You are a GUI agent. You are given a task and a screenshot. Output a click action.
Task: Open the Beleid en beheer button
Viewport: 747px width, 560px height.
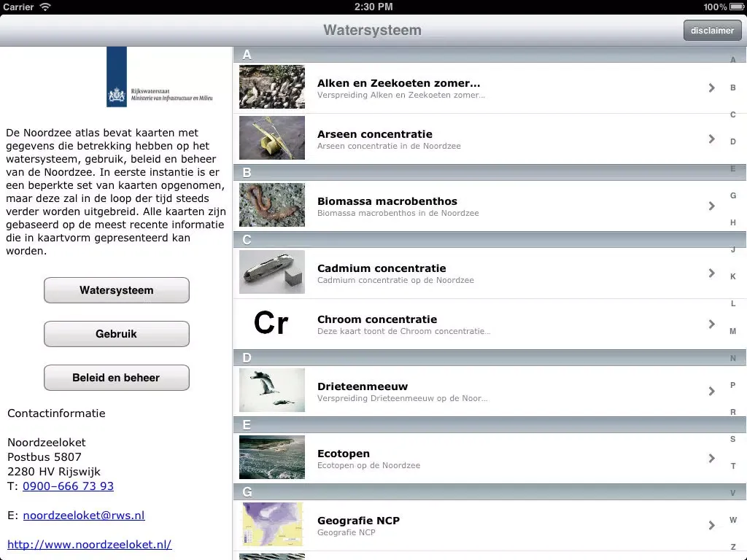[x=117, y=378]
